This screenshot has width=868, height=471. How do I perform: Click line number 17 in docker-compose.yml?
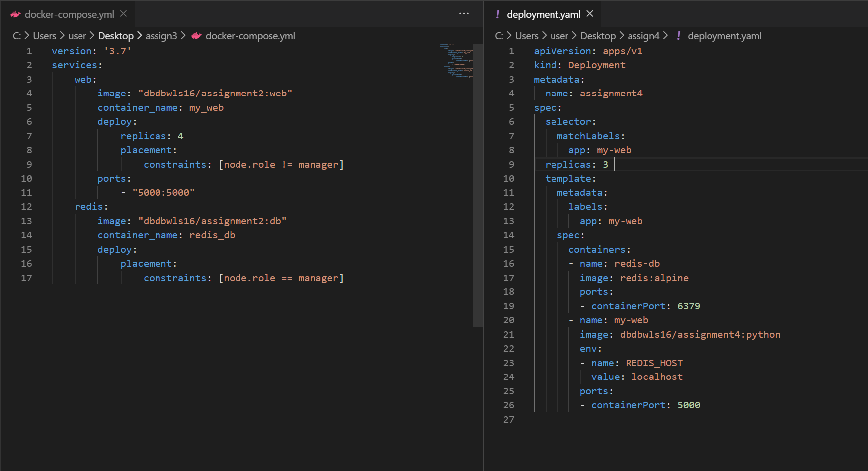tap(26, 278)
